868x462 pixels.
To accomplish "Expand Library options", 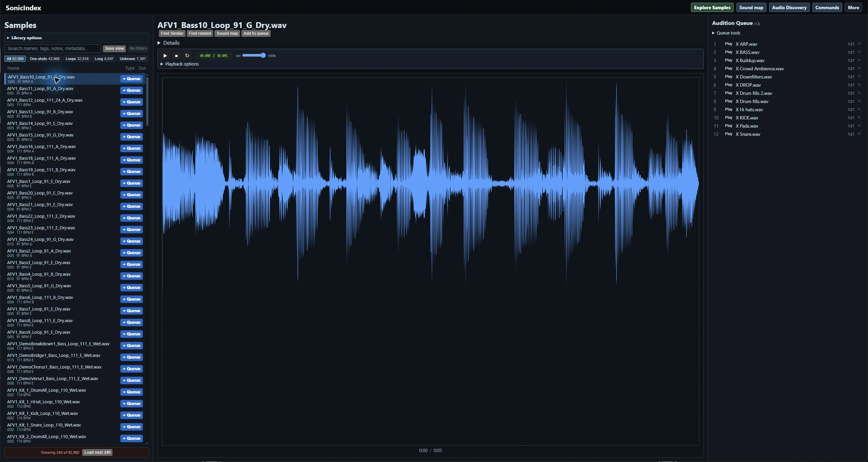I will 77,38.
